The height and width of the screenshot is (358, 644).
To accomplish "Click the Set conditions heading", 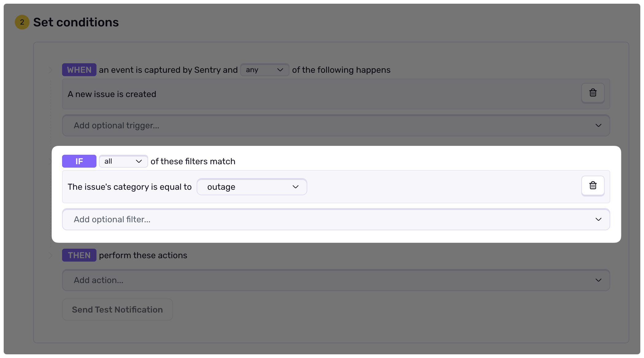I will [x=76, y=22].
